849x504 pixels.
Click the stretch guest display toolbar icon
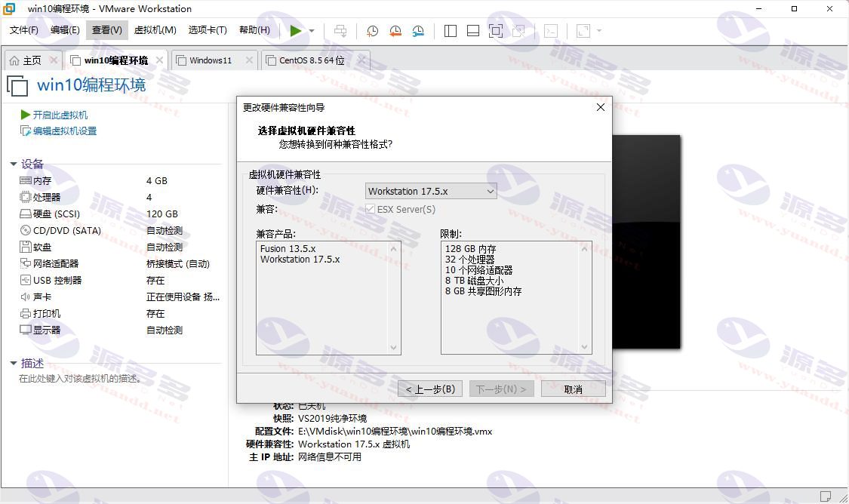pos(583,31)
